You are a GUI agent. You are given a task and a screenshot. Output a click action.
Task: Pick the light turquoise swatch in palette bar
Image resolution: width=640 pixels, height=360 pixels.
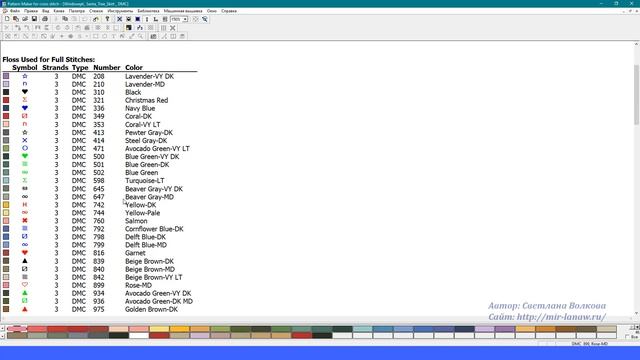[x=362, y=329]
